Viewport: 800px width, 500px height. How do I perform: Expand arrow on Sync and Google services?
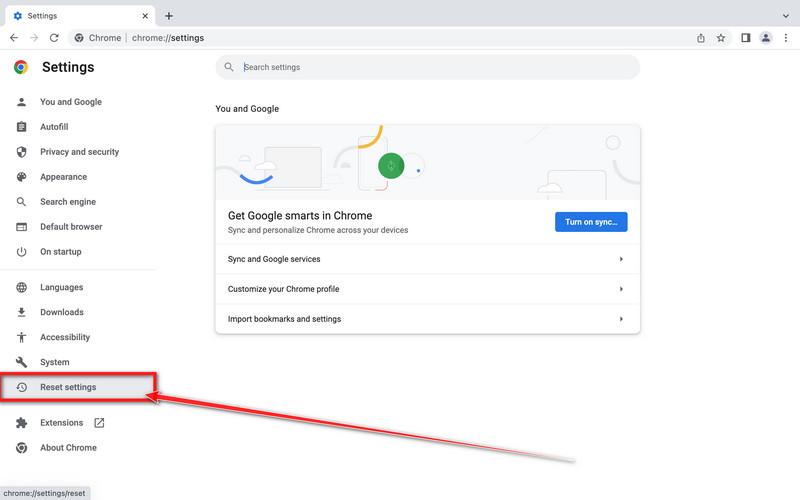tap(621, 259)
